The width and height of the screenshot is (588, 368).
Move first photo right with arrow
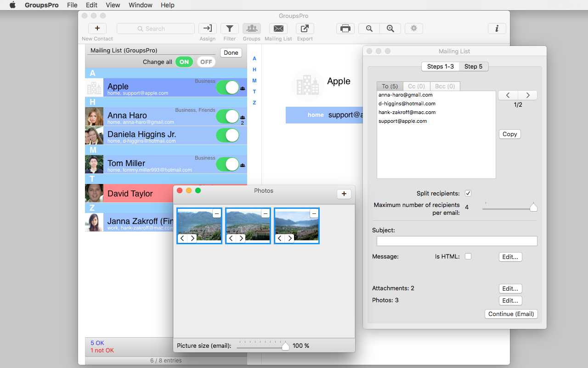pos(192,238)
